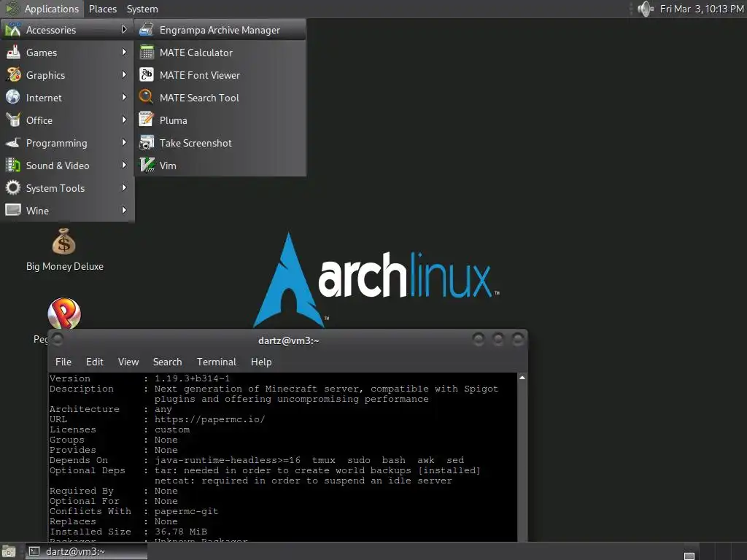Click the MATE Font Viewer icon

pyautogui.click(x=146, y=75)
